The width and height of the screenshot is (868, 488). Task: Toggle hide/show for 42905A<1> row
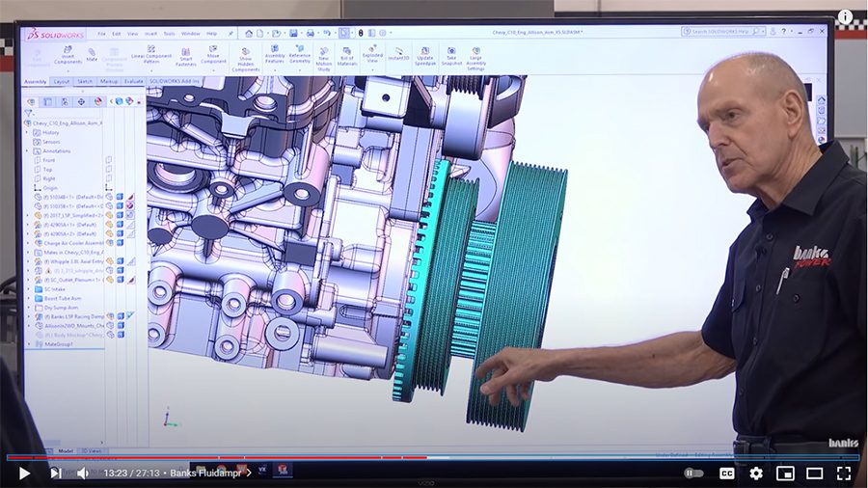click(110, 225)
